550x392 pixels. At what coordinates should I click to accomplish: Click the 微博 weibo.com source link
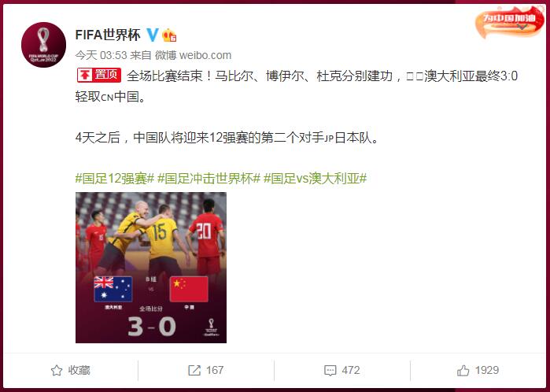[x=193, y=55]
